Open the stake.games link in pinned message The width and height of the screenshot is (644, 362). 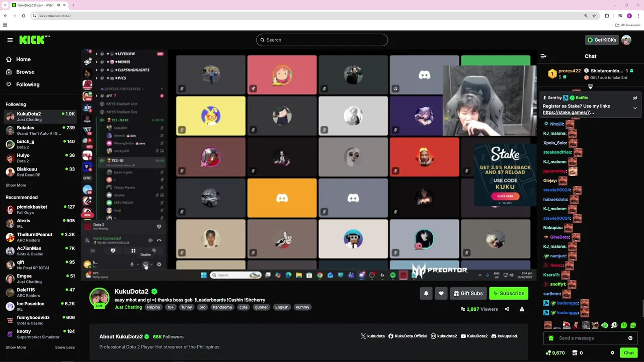pyautogui.click(x=568, y=112)
